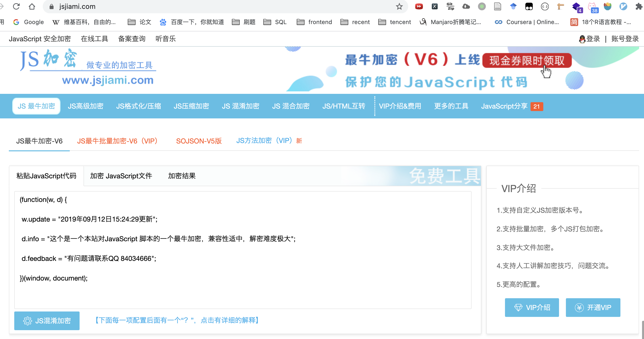644x339 pixels.
Task: Expand the SQL bookmarks folder
Action: coord(275,22)
